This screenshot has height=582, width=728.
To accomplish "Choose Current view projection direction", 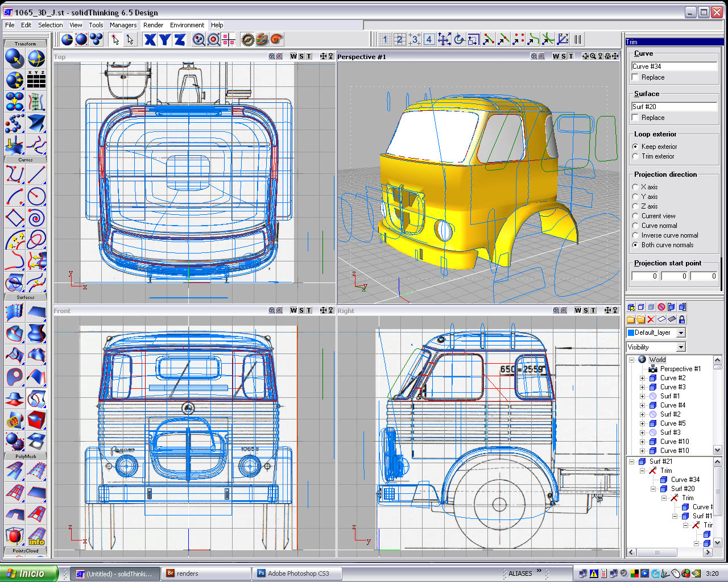I will 635,216.
